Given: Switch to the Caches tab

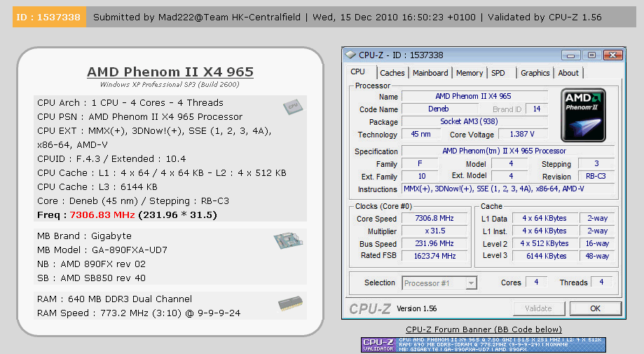Looking at the screenshot, I should click(x=392, y=73).
